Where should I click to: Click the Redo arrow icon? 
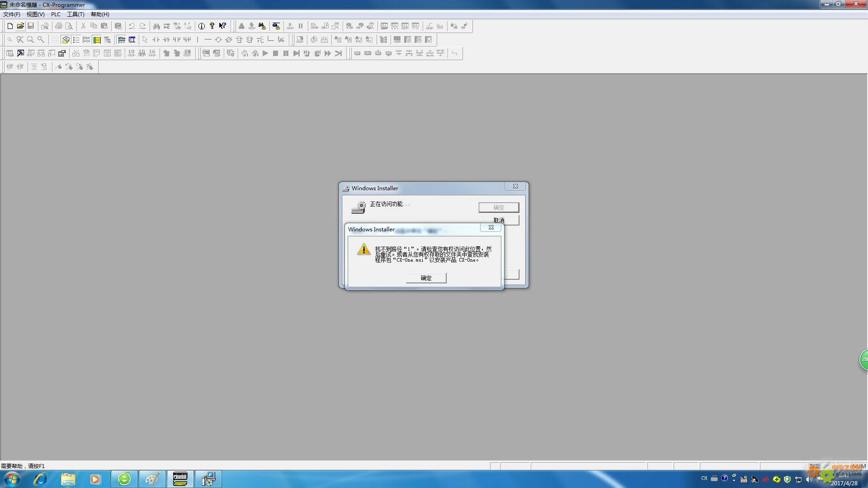[x=142, y=26]
